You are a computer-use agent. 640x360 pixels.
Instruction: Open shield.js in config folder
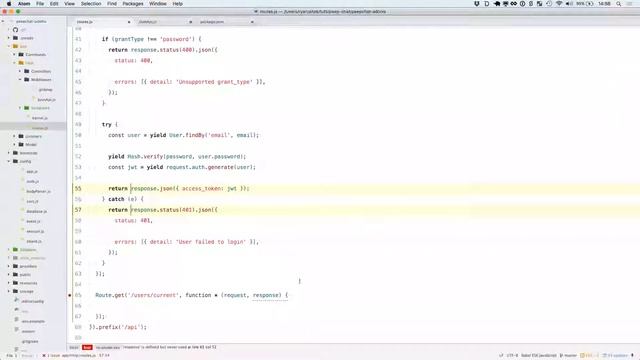34,241
